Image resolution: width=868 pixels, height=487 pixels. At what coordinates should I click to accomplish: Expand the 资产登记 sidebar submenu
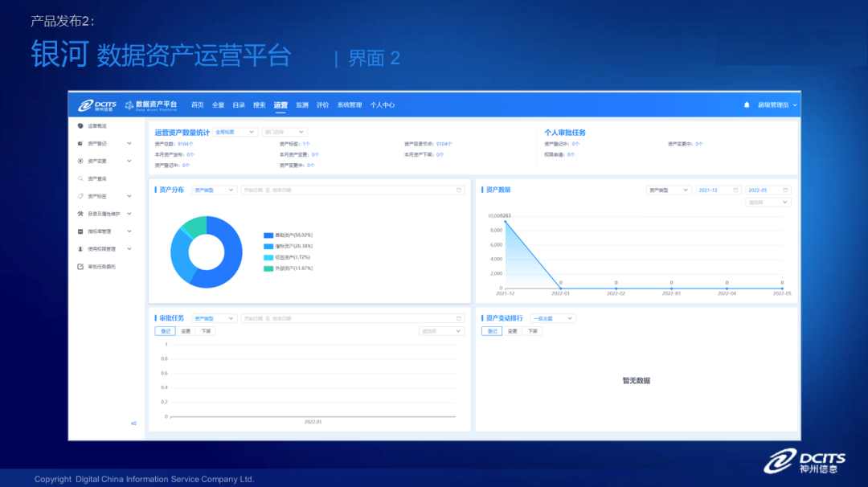click(129, 144)
